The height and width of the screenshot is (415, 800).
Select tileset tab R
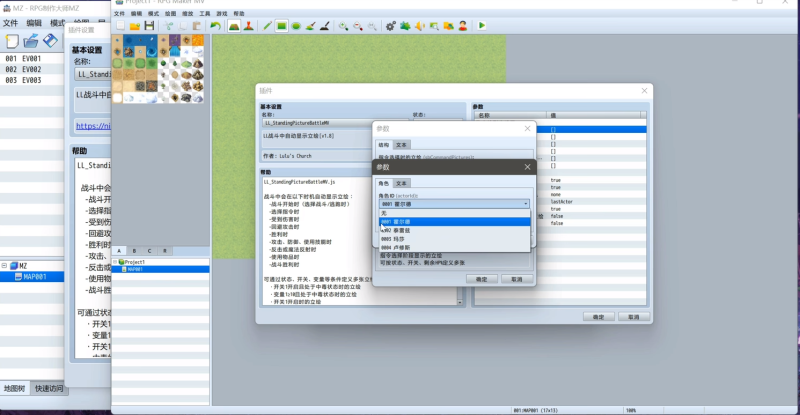[165, 251]
